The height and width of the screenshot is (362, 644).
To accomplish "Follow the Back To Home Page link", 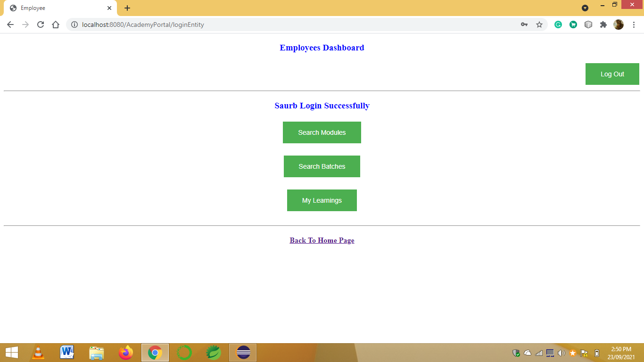I will 322,240.
